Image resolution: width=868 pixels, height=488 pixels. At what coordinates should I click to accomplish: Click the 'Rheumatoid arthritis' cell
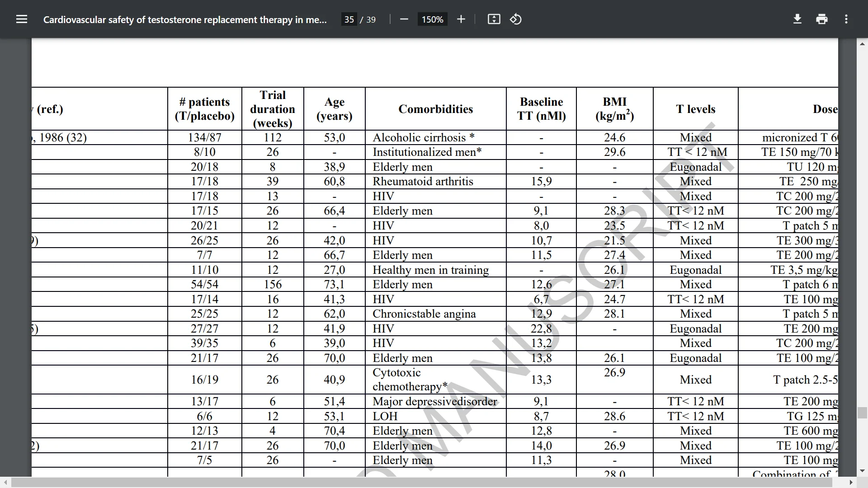436,181
